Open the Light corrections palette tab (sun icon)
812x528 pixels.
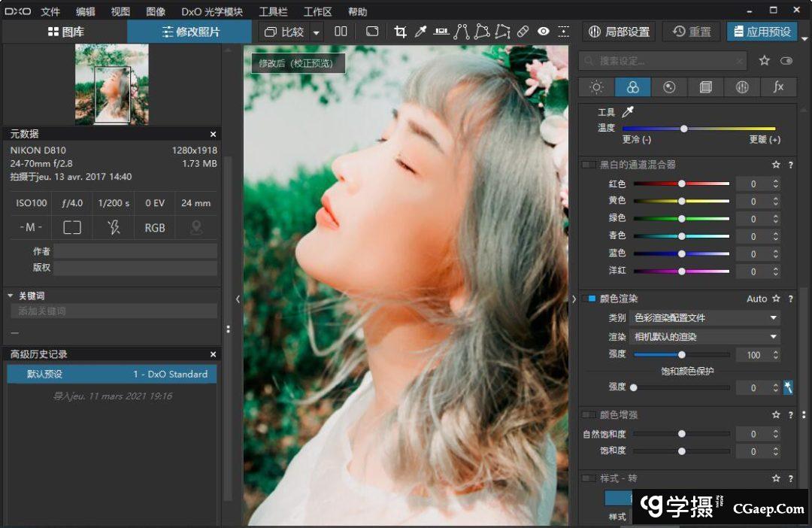point(596,87)
